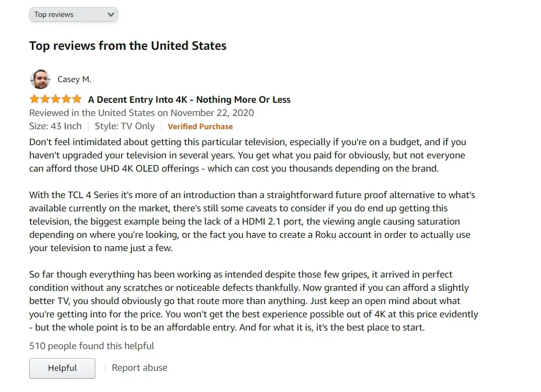The width and height of the screenshot is (541, 392).
Task: Open review title A Decent Entry Into 4K
Action: (189, 100)
